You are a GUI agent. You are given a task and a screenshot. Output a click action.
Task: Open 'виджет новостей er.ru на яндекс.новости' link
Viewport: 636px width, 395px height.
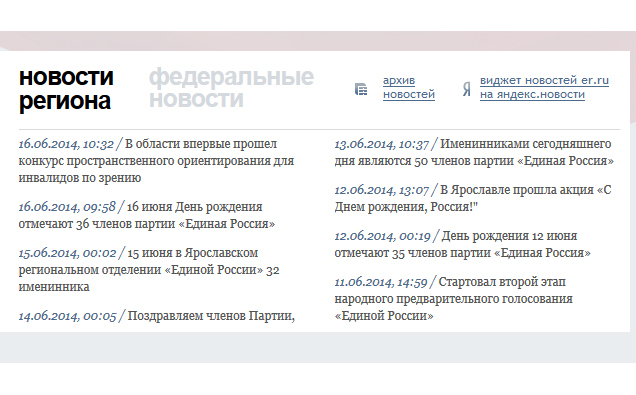544,87
